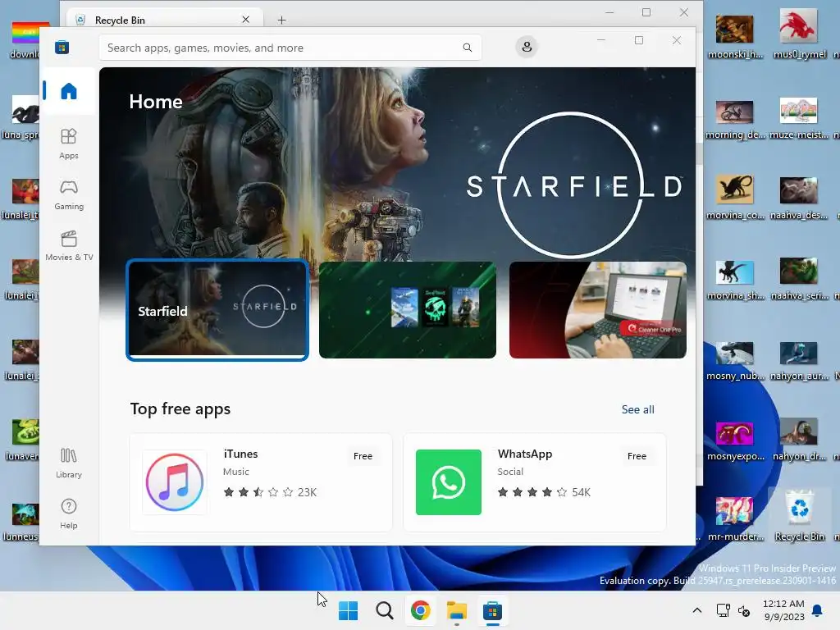This screenshot has height=630, width=840.
Task: Go to the Gaming section
Action: tap(69, 194)
